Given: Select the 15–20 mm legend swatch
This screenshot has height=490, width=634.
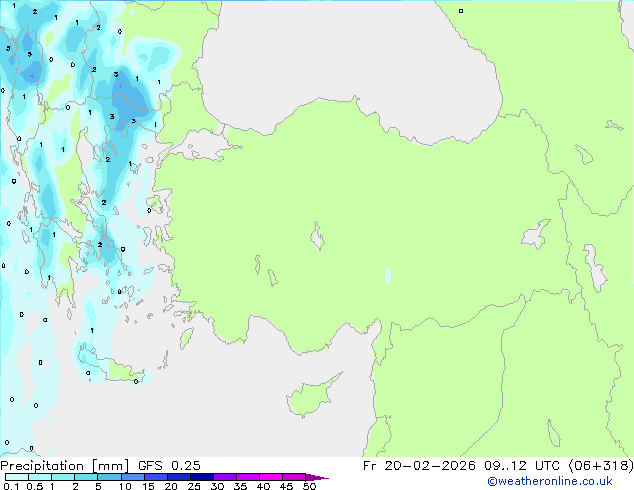Looking at the screenshot, I should (x=156, y=477).
